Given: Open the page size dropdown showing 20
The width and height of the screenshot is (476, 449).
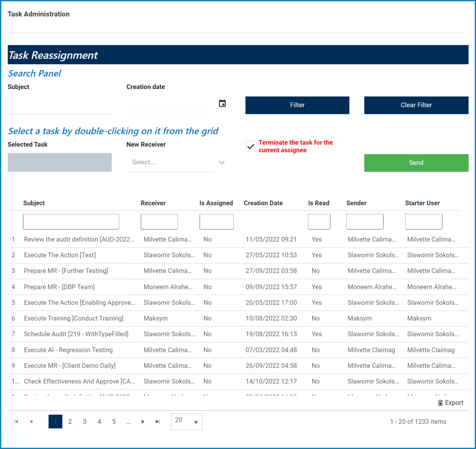Looking at the screenshot, I should coord(187,421).
